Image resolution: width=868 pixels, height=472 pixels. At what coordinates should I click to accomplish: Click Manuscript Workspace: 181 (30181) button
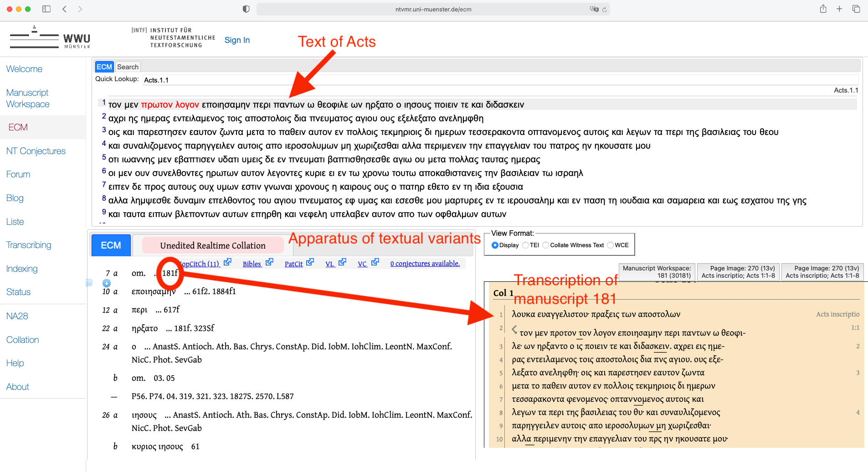[x=657, y=272]
